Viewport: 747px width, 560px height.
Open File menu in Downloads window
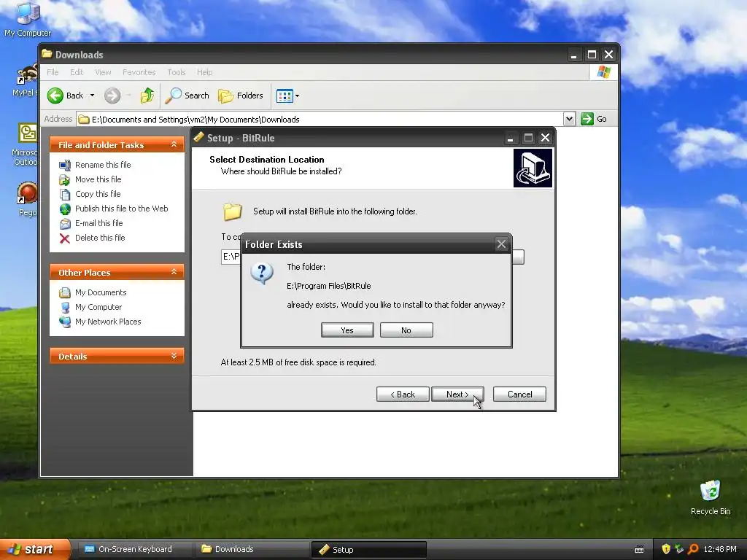coord(53,72)
